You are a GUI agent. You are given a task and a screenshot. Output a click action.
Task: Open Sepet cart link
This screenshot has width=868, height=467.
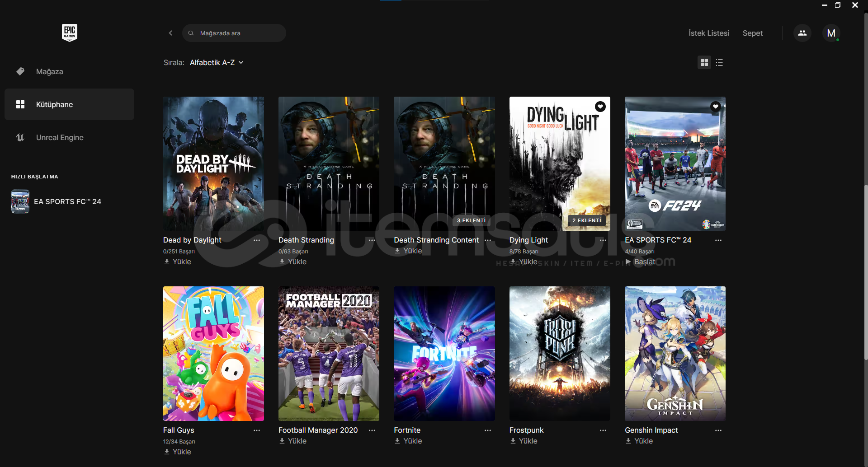click(x=752, y=33)
